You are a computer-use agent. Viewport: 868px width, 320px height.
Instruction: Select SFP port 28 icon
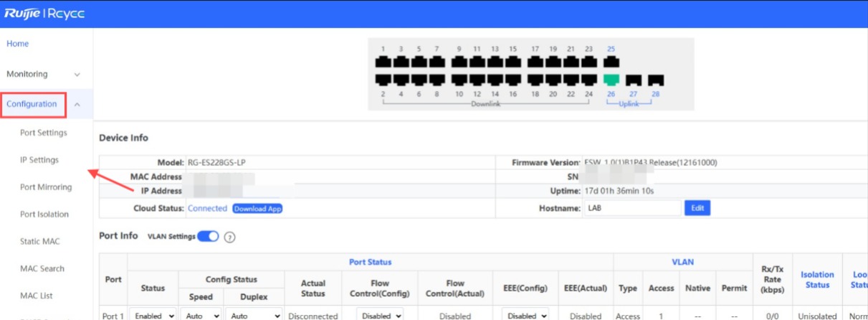(655, 80)
